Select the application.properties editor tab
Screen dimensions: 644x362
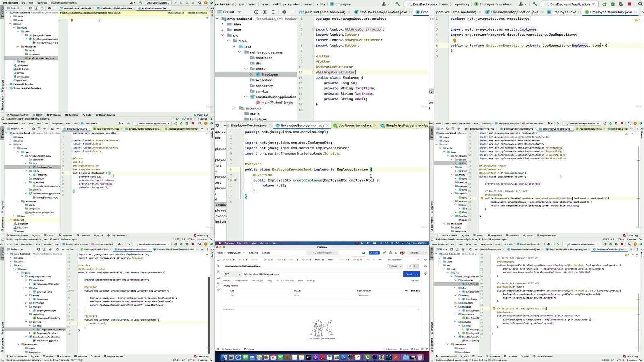click(154, 8)
